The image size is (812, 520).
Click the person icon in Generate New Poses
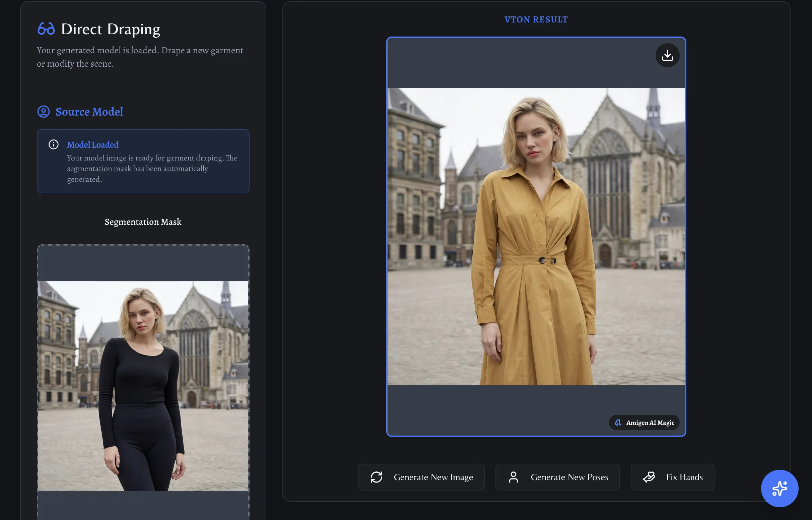513,477
